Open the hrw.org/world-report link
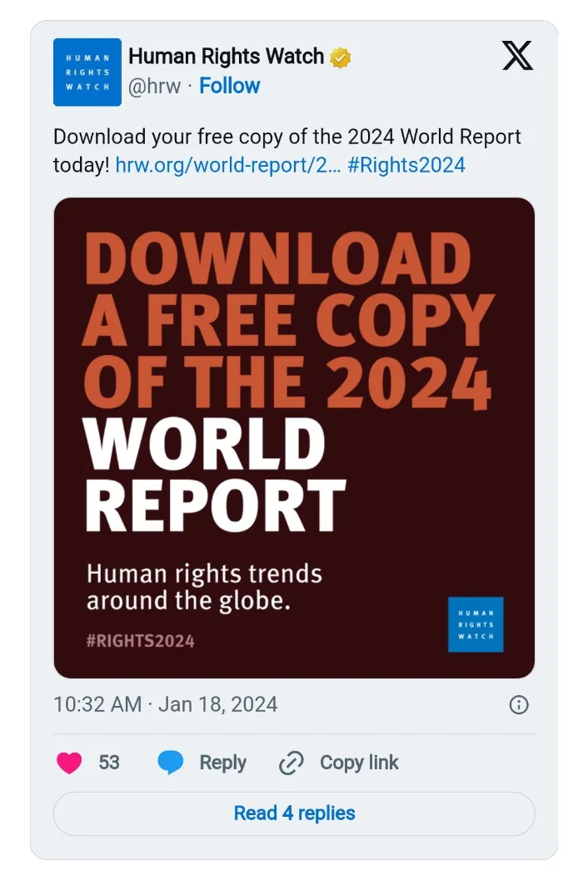 pos(227,164)
